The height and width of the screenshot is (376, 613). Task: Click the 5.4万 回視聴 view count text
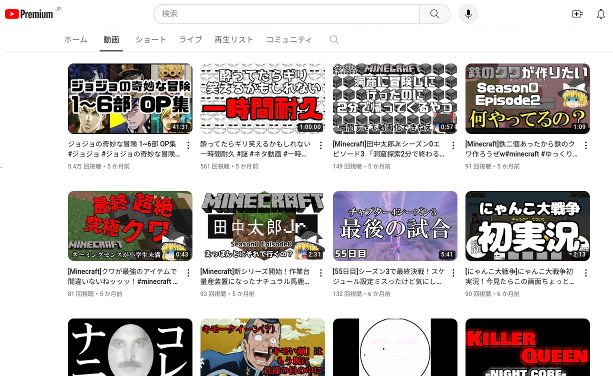tap(84, 167)
